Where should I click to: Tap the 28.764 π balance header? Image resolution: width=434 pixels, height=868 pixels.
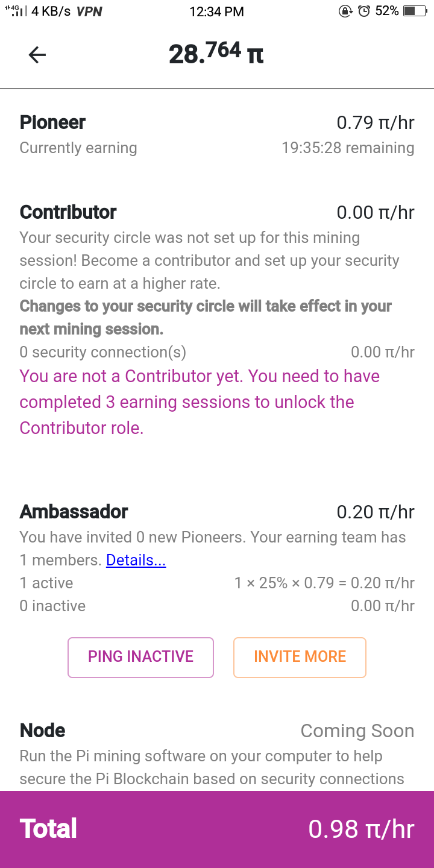tap(216, 54)
